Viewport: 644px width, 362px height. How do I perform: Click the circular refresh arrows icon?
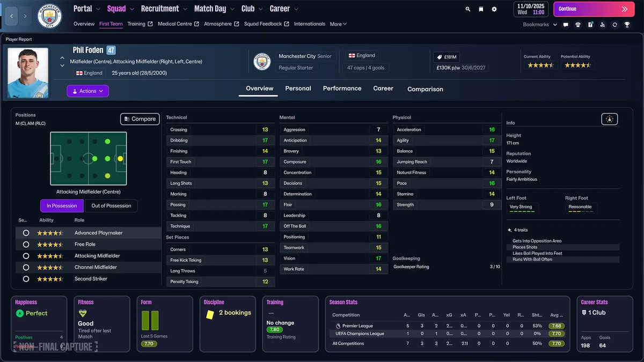[x=614, y=25]
